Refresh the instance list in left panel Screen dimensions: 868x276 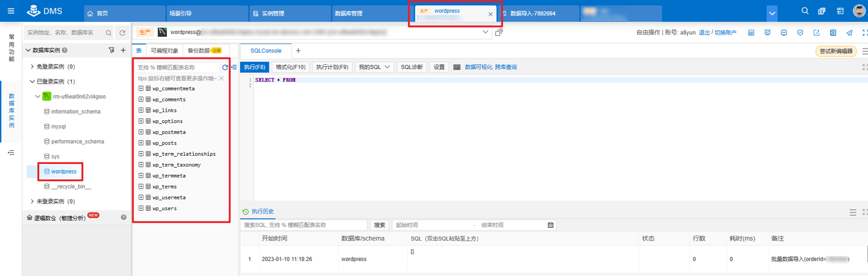click(x=123, y=33)
